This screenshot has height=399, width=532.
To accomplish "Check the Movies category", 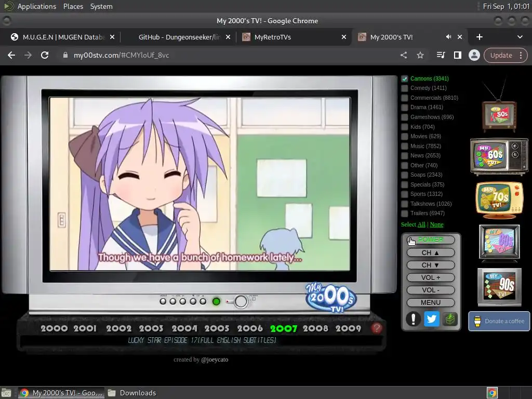I will click(x=404, y=137).
